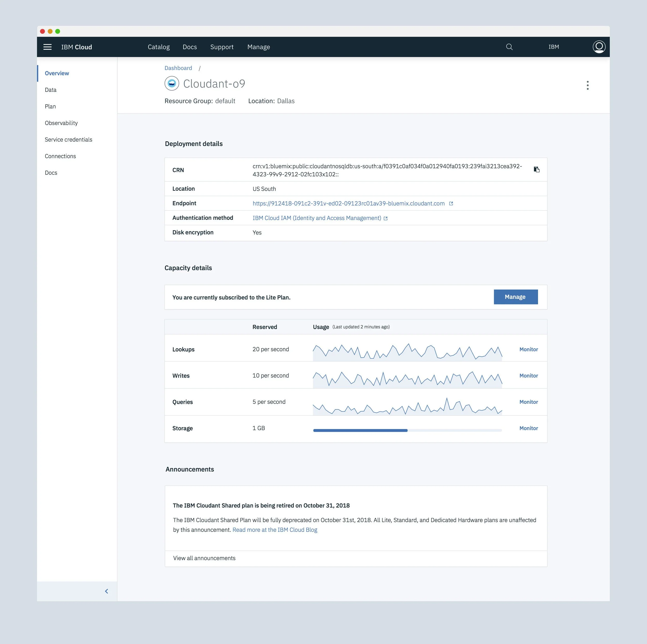Click the search magnifier icon
Viewport: 647px width, 644px height.
pyautogui.click(x=509, y=47)
